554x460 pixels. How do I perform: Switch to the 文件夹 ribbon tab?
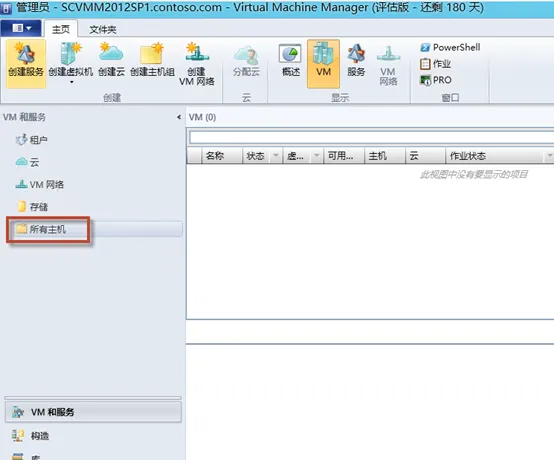click(102, 30)
